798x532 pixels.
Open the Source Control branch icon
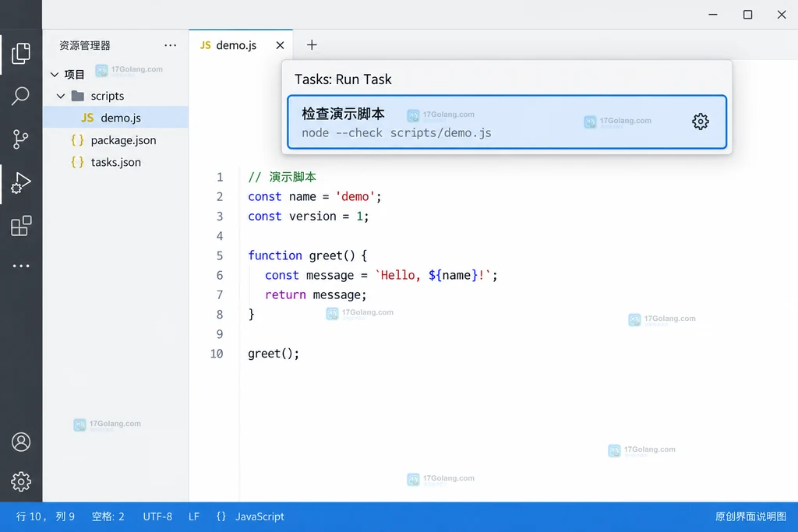(20, 139)
